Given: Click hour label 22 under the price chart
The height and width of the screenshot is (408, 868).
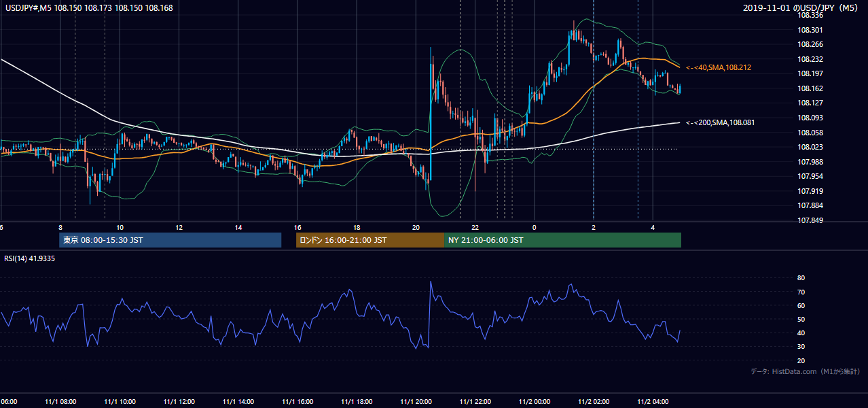Looking at the screenshot, I should 475,227.
